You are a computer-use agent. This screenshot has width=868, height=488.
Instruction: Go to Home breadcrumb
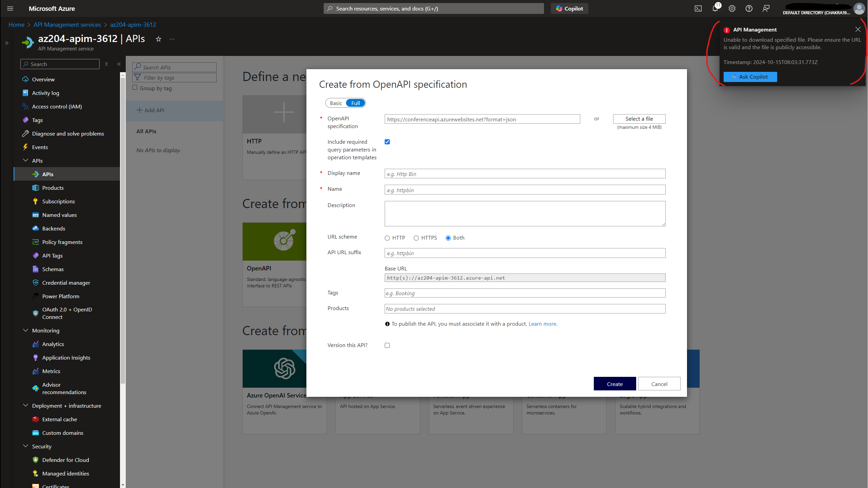click(x=16, y=25)
